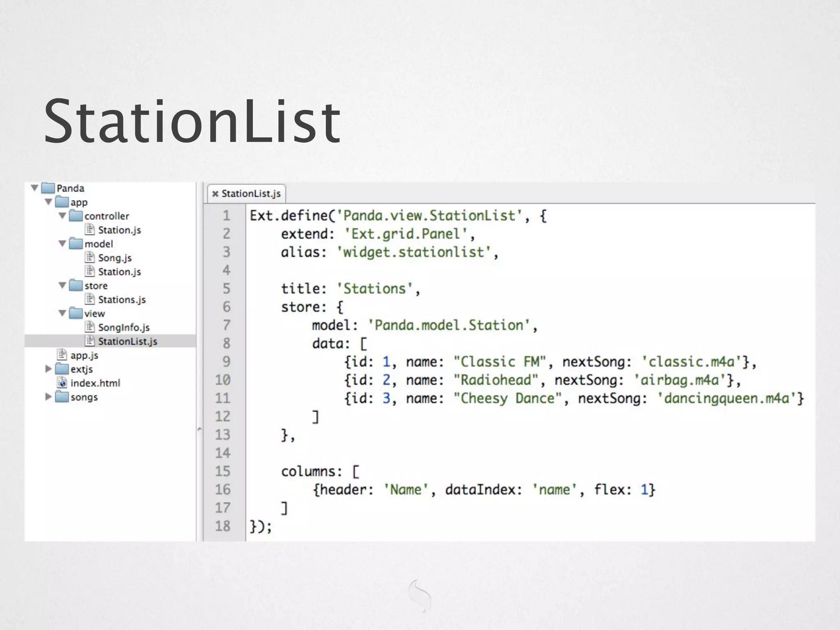Select the Panda root folder label
The width and height of the screenshot is (840, 630).
[x=71, y=188]
